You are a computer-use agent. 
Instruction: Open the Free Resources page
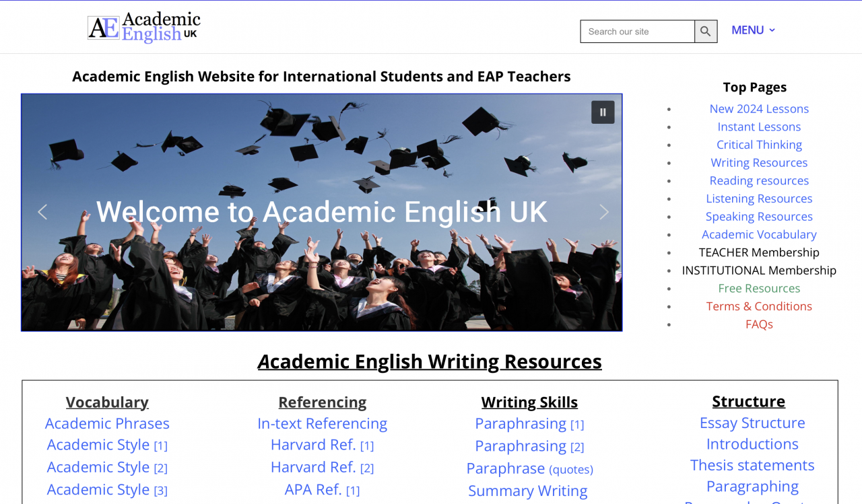pos(759,288)
